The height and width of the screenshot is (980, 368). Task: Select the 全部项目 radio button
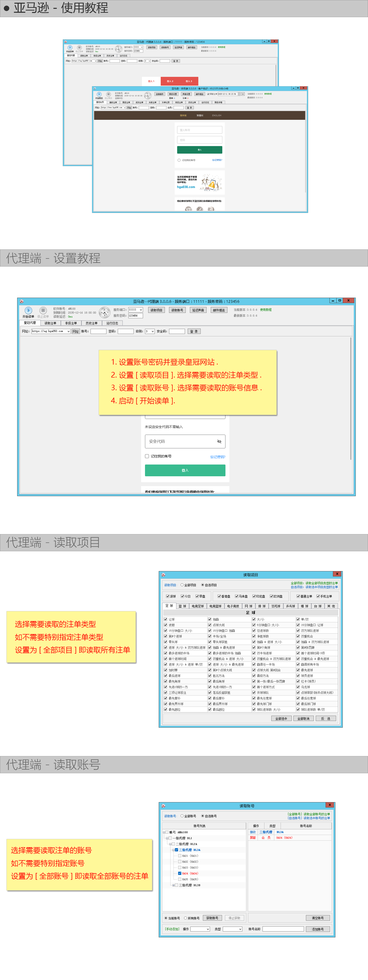coord(182,585)
